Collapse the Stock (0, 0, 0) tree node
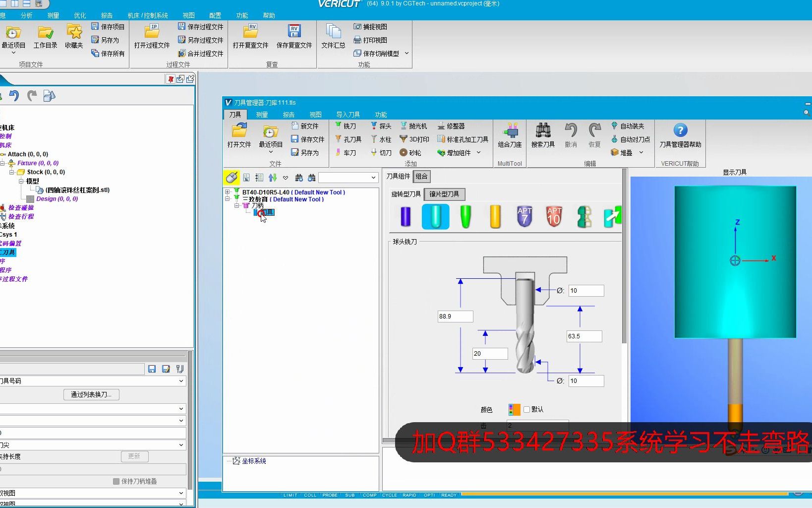Viewport: 812px width, 508px height. coord(12,172)
